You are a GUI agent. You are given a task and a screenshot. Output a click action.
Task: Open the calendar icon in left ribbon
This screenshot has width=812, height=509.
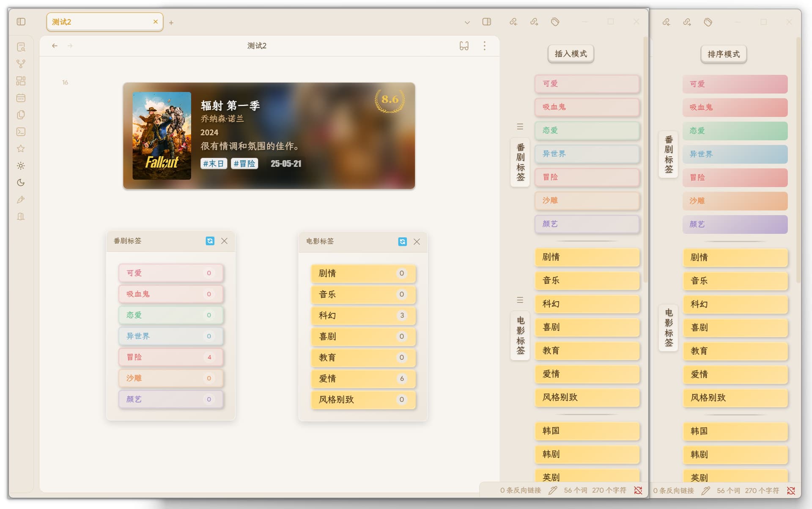pyautogui.click(x=21, y=98)
